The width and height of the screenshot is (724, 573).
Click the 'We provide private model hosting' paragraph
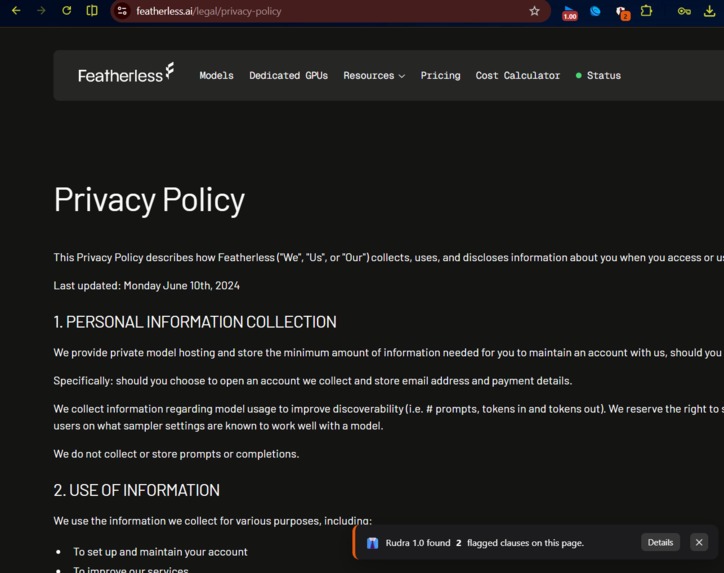tap(388, 352)
